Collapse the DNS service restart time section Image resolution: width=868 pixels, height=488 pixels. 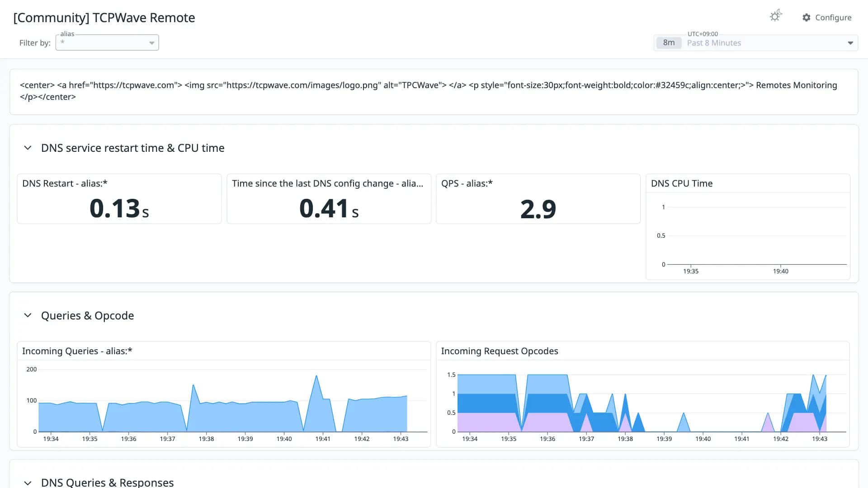tap(28, 148)
